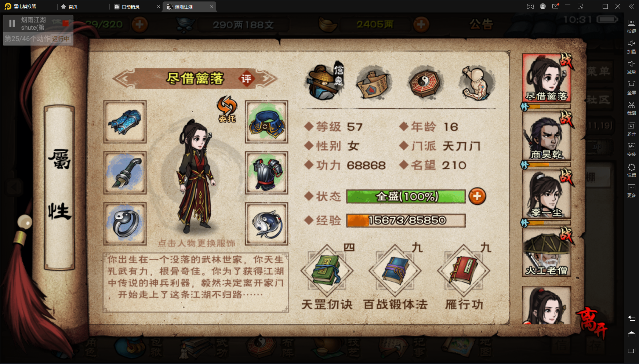Open the muscular body meridian icon
This screenshot has height=364, width=639.
(x=476, y=83)
